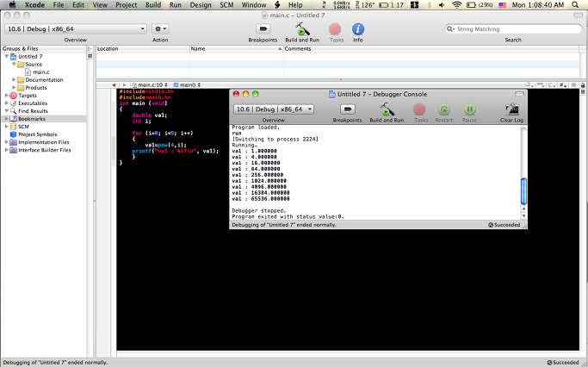Collapse the Untitled 7 project group
The height and width of the screenshot is (367, 588).
click(x=6, y=56)
